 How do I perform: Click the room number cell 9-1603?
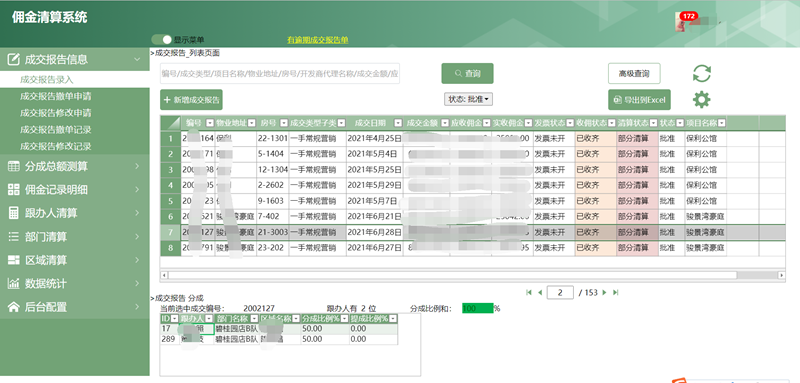tap(272, 201)
